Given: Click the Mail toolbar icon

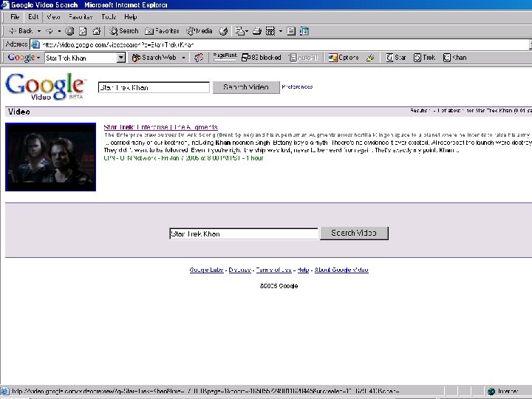Looking at the screenshot, I should pos(239,31).
